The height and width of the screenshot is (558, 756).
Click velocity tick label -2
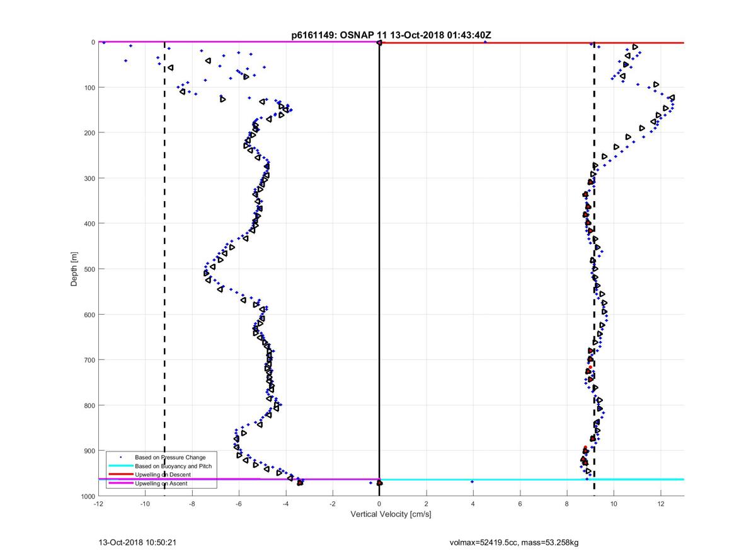pyautogui.click(x=333, y=503)
